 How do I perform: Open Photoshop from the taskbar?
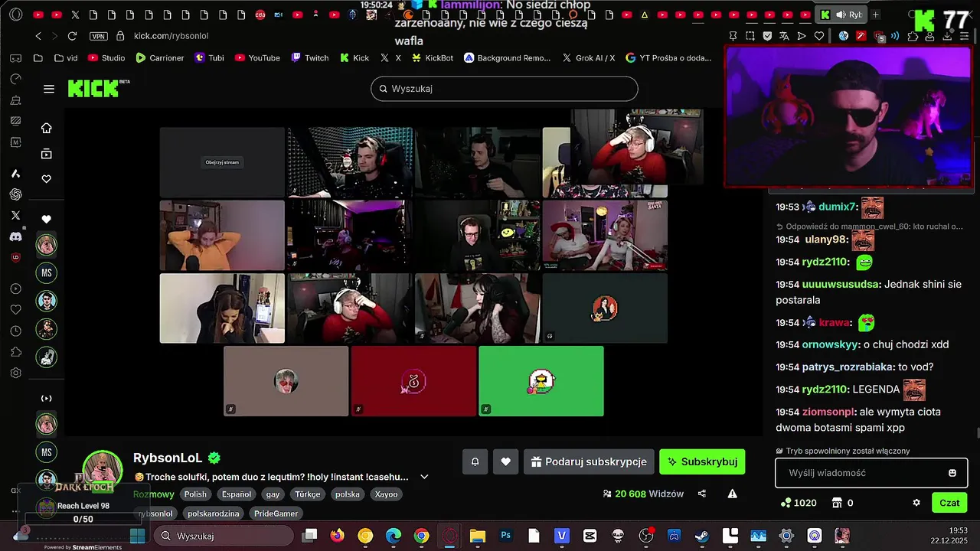(x=505, y=536)
